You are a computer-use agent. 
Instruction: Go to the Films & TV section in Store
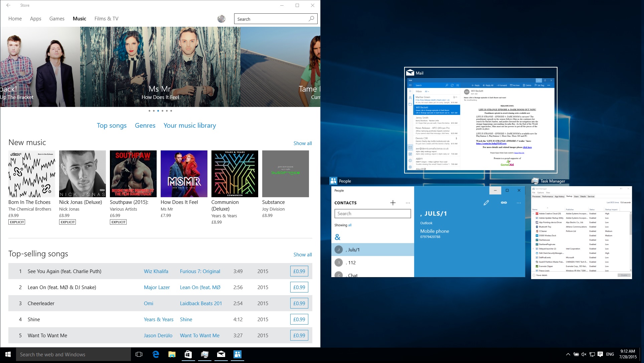coord(106,18)
